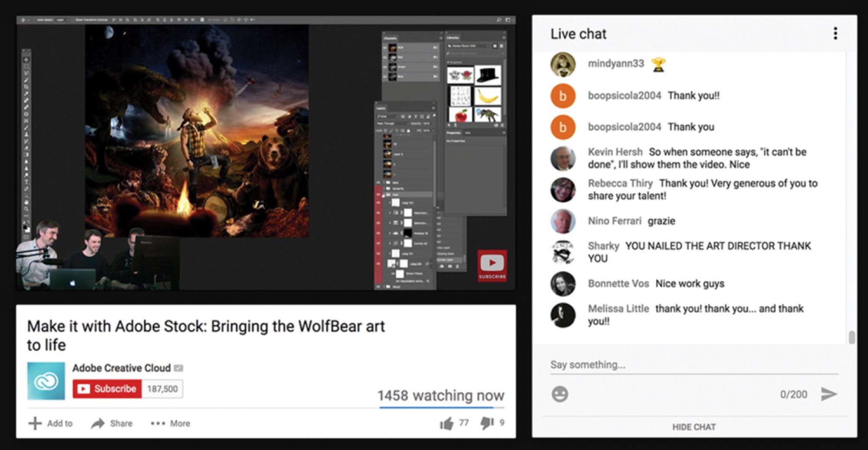The image size is (868, 450).
Task: Switch to the Info panel tab
Action: (x=467, y=133)
